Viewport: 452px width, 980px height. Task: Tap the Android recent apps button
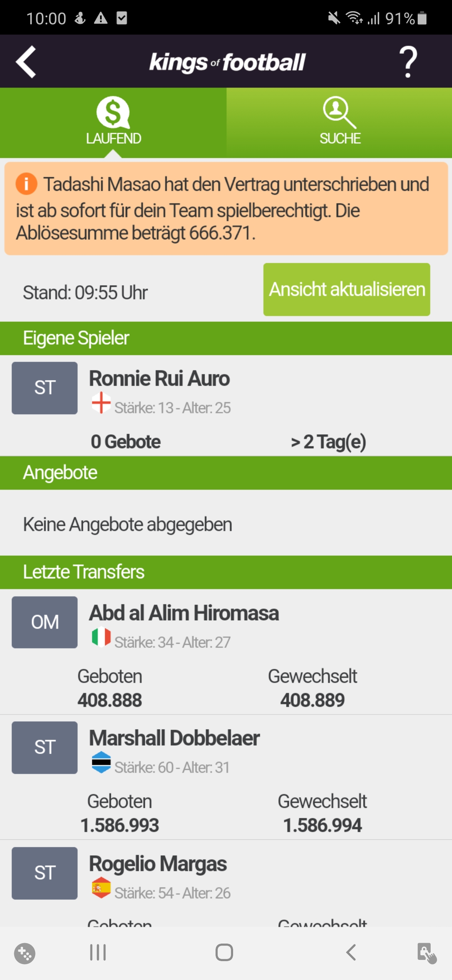click(98, 952)
